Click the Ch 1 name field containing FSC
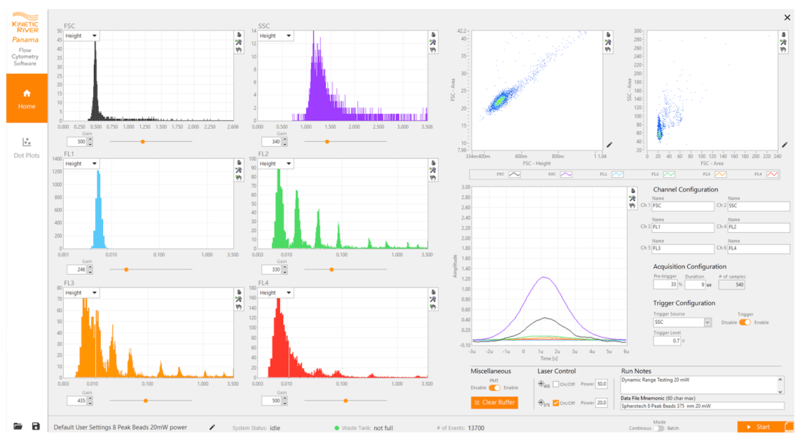This screenshot has height=435, width=800. click(683, 206)
